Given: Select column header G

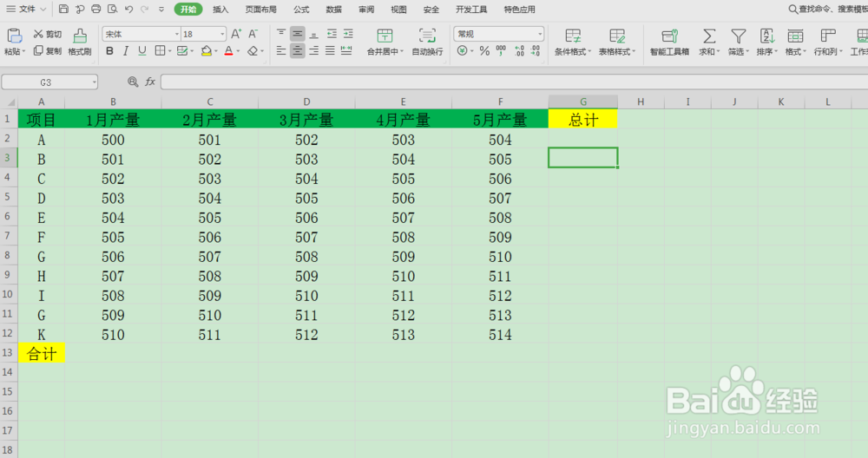Looking at the screenshot, I should coord(583,101).
